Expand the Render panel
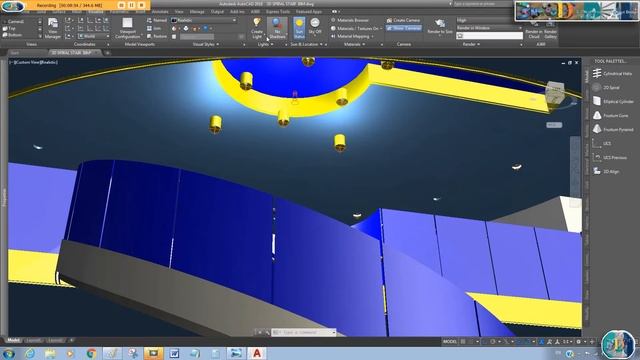The image size is (640, 360). click(x=471, y=44)
